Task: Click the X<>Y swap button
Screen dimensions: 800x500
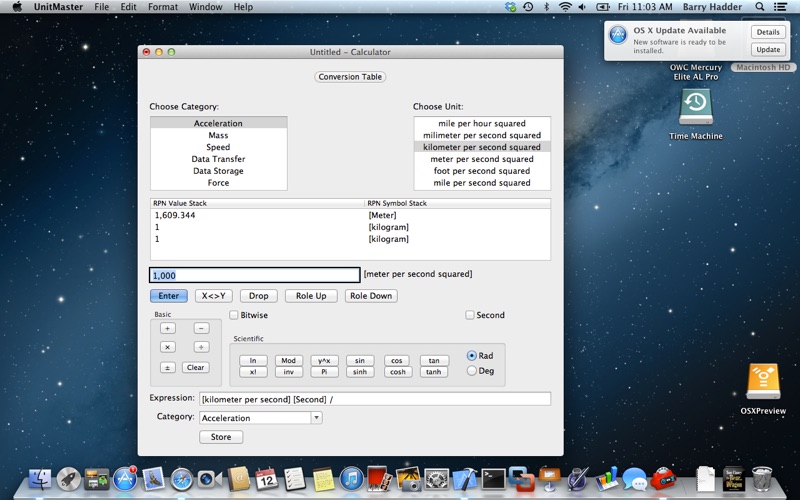Action: point(213,296)
